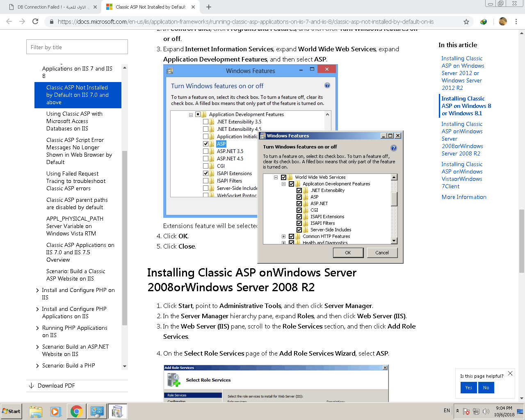
Task: Click the padlock site info icon
Action: (51, 22)
